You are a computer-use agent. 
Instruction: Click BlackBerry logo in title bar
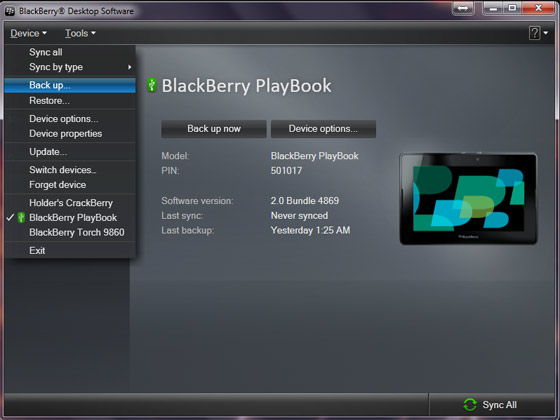coord(10,11)
